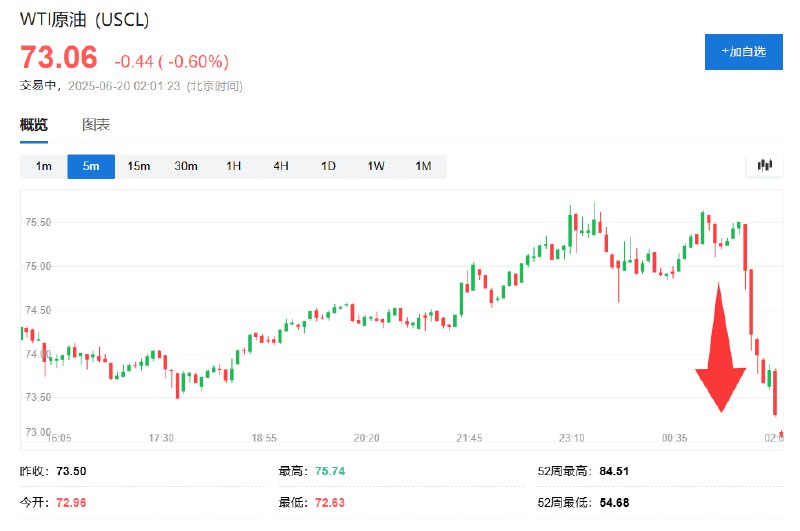
Task: Click the 75.00 price axis label
Action: 38,266
